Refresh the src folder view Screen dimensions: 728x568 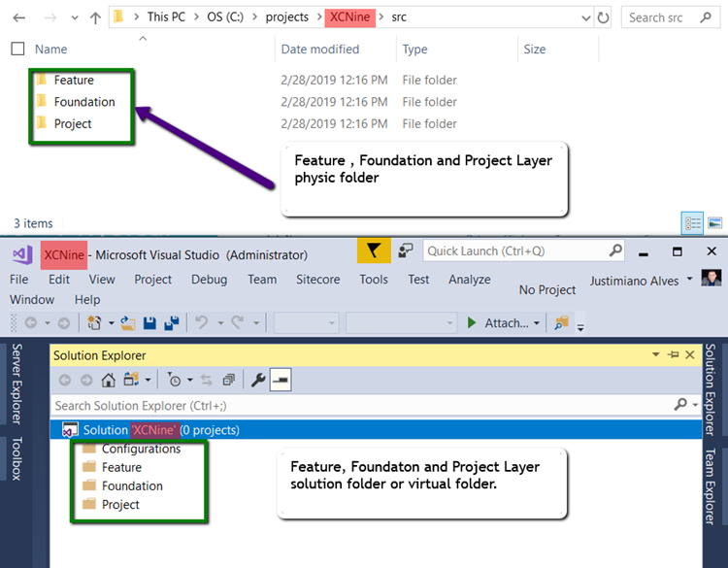(x=603, y=18)
